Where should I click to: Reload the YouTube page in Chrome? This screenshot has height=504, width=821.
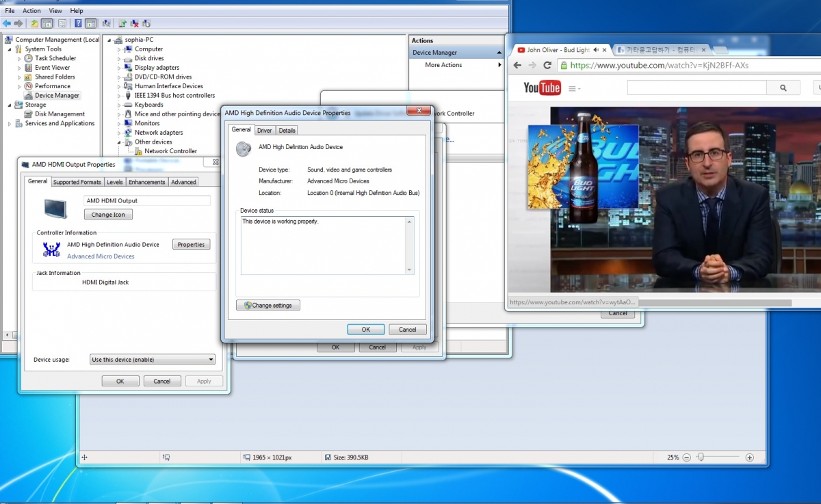(x=547, y=66)
